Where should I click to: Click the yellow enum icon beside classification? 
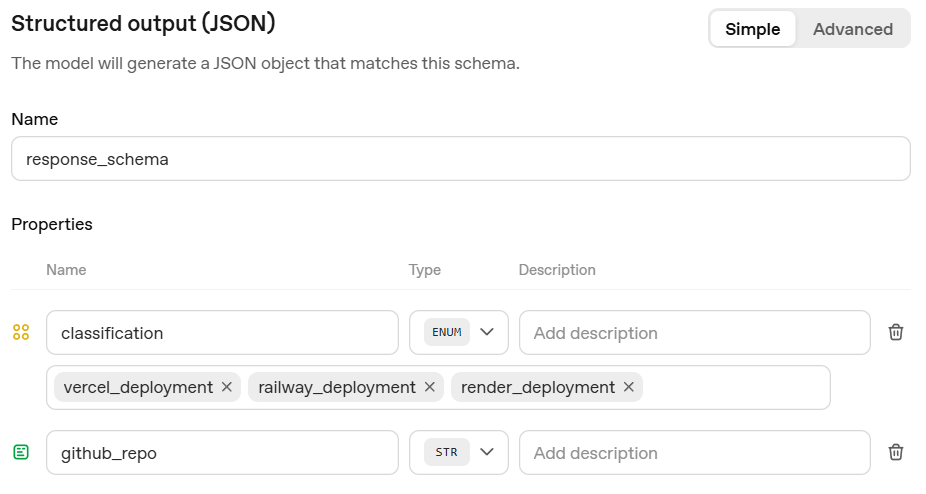21,333
